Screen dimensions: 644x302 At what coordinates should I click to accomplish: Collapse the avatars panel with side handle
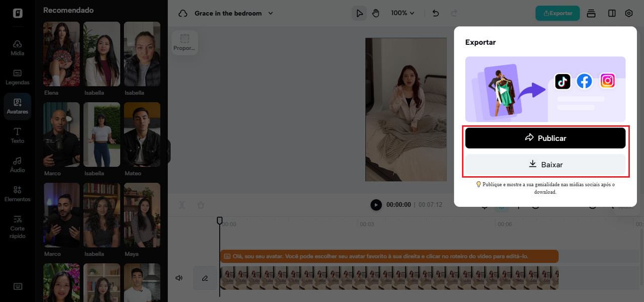pos(169,152)
